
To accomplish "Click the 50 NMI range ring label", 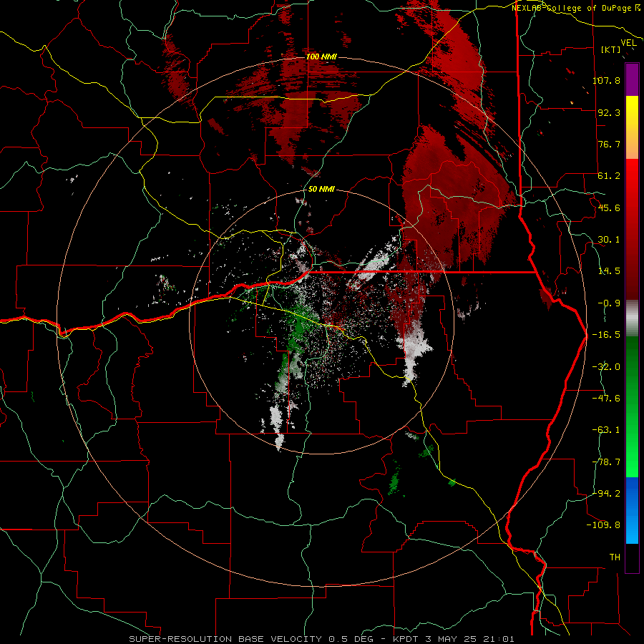I will tap(321, 190).
